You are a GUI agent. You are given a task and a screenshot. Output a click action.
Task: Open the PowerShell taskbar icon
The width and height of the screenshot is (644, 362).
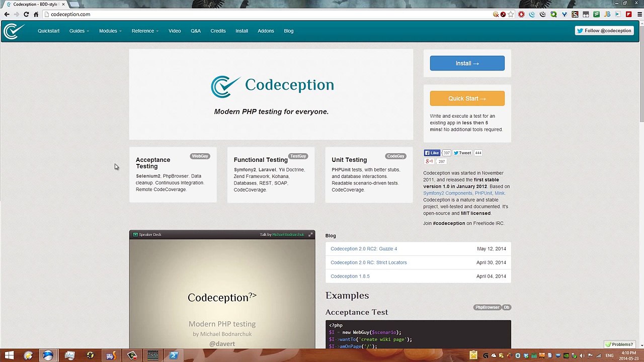tap(174, 355)
